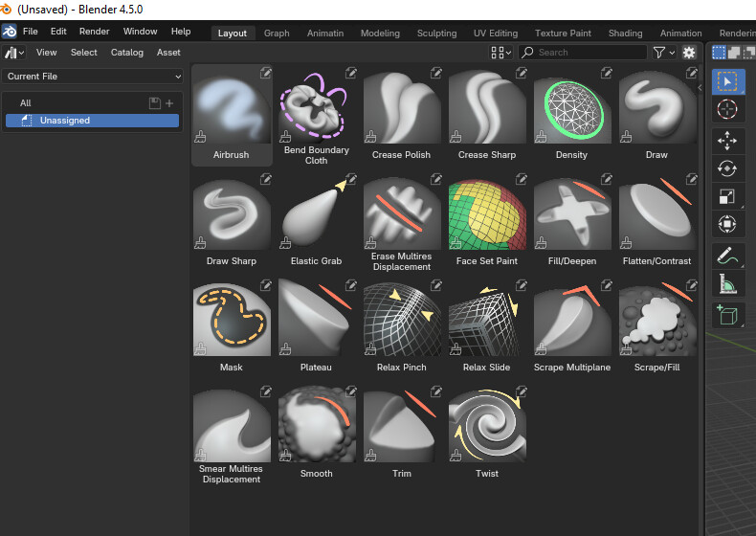Screen dimensions: 756x536
Task: Pick the Density brush asset
Action: [572, 115]
